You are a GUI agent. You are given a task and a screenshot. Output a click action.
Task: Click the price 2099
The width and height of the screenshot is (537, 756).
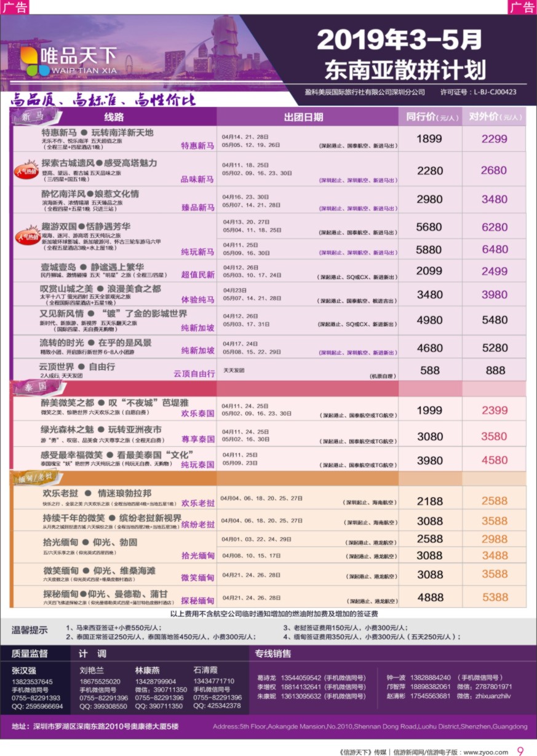click(x=429, y=271)
